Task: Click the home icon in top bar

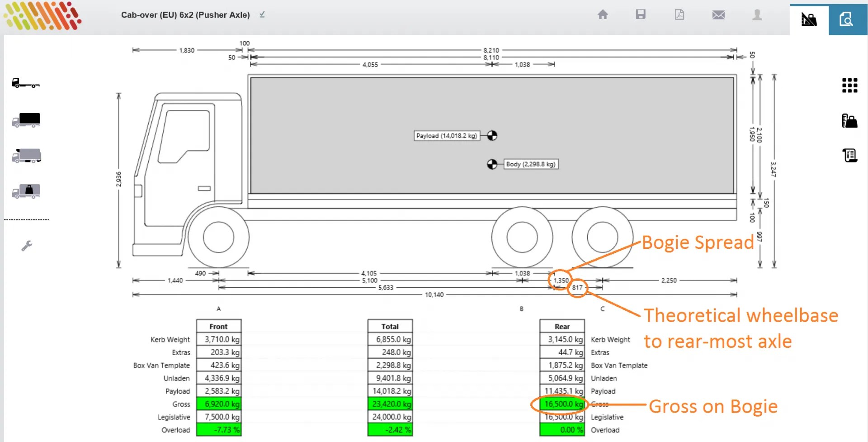Action: coord(603,14)
